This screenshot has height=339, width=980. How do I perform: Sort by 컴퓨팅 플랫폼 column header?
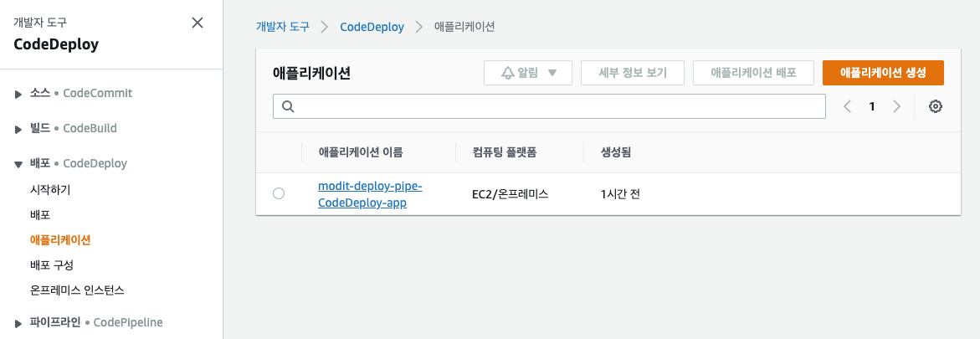tap(505, 152)
